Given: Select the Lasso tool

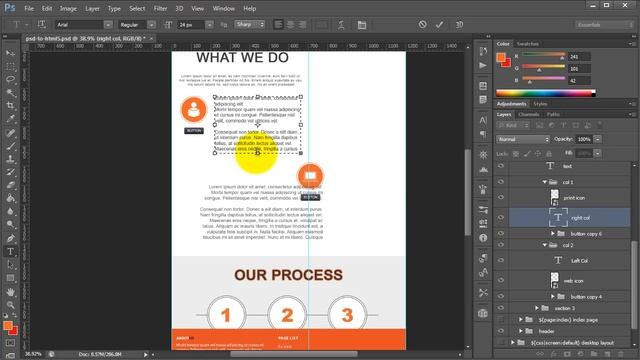Looking at the screenshot, I should tap(11, 80).
